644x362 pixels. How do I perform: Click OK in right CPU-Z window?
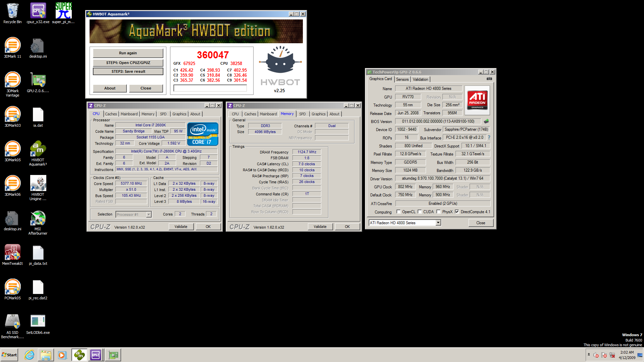pyautogui.click(x=347, y=227)
